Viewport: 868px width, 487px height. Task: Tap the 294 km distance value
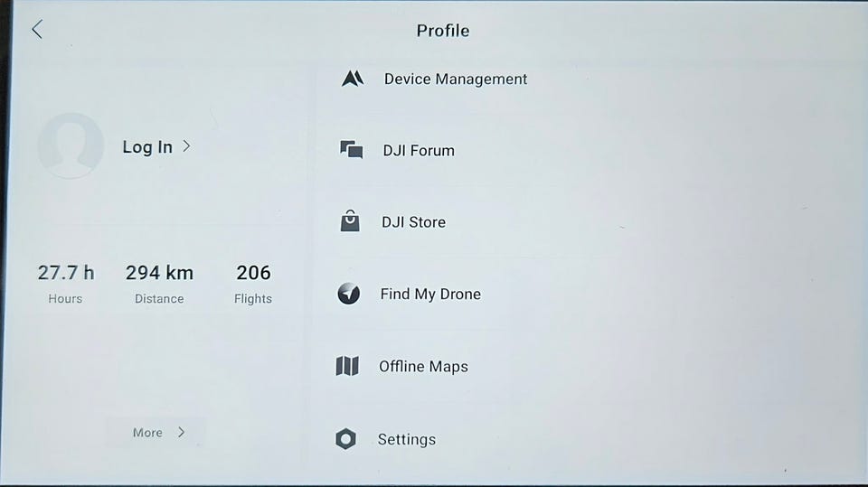coord(159,273)
